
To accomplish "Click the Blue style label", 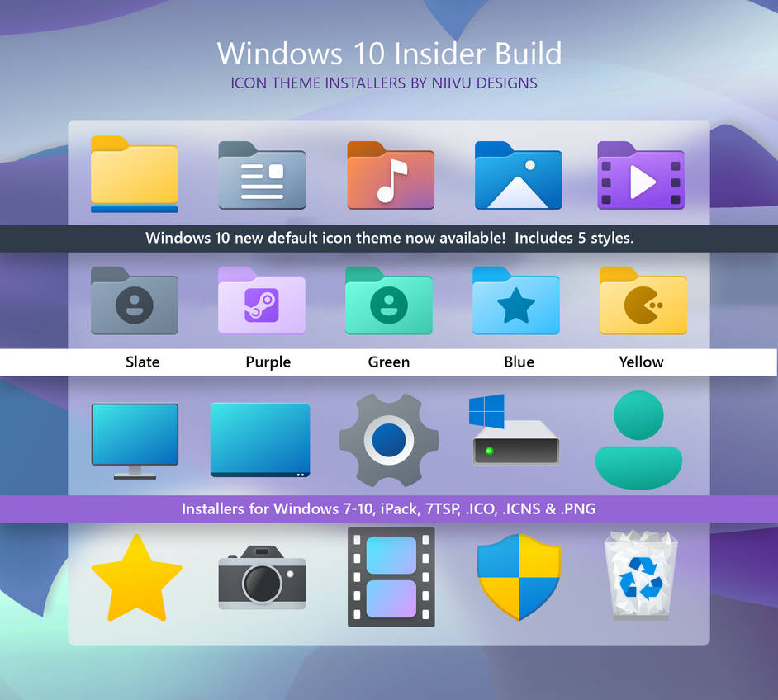I will tap(519, 362).
